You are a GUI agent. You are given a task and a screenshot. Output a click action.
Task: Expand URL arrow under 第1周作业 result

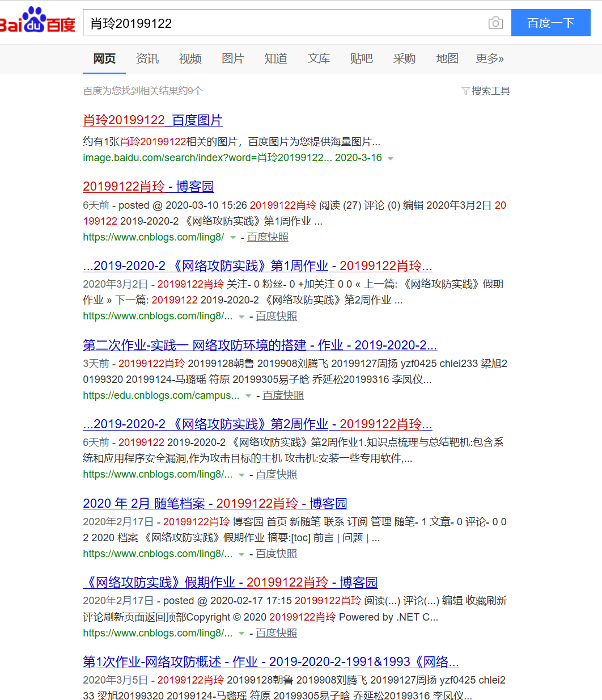pyautogui.click(x=241, y=317)
